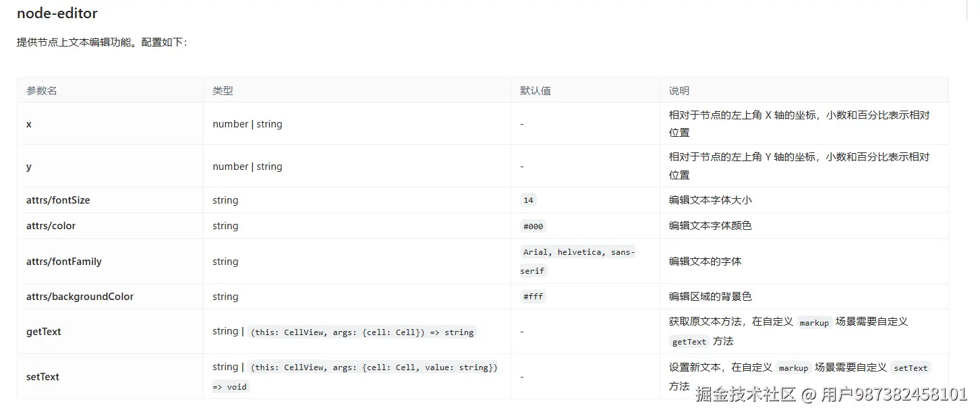The image size is (980, 416).
Task: Click the attrs/backgroundColor parameter name
Action: point(80,297)
